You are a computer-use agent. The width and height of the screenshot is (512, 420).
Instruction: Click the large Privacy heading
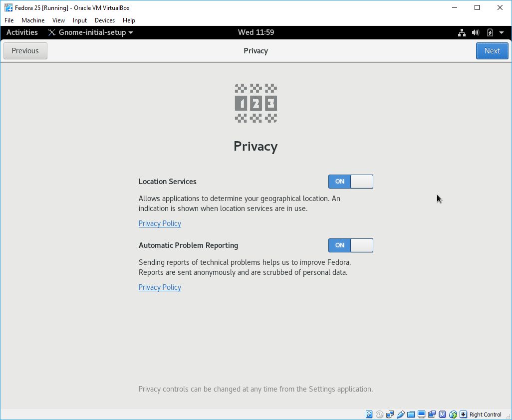[256, 146]
